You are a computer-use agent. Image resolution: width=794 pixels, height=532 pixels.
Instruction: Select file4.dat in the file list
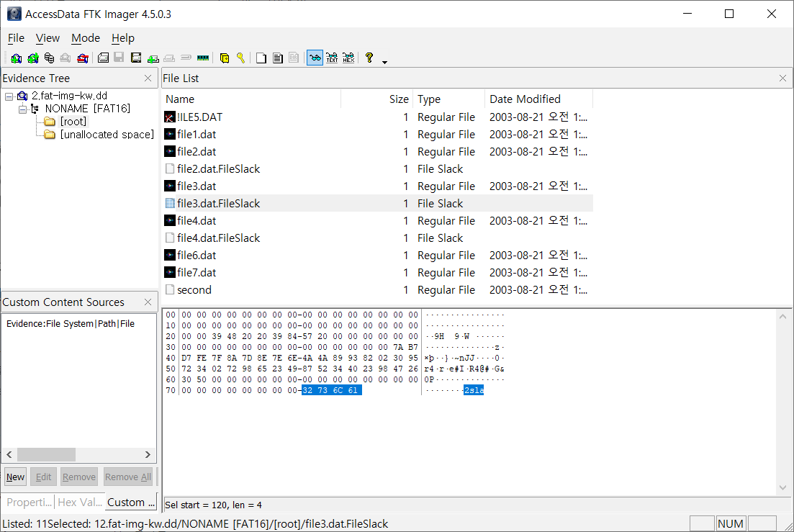coord(197,221)
